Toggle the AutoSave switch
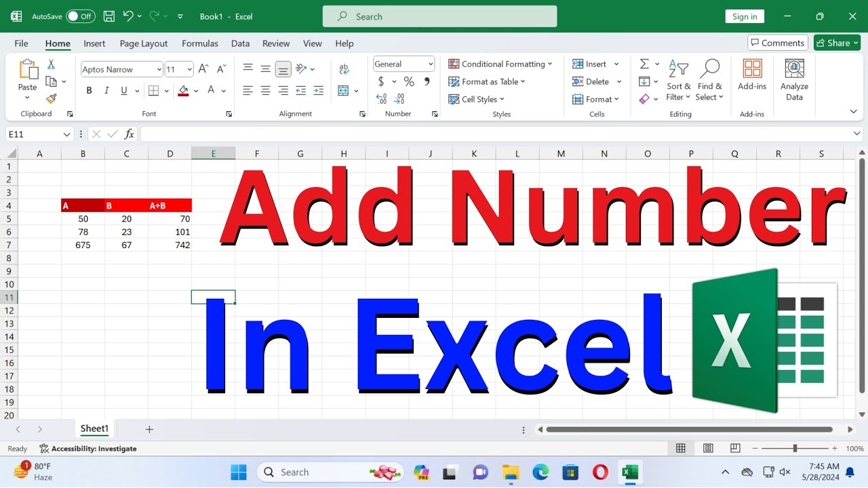Viewport: 868px width, 488px height. pyautogui.click(x=81, y=16)
